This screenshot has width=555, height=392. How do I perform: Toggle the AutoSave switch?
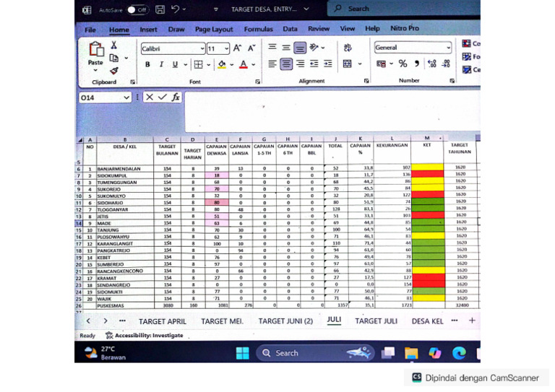(x=137, y=9)
